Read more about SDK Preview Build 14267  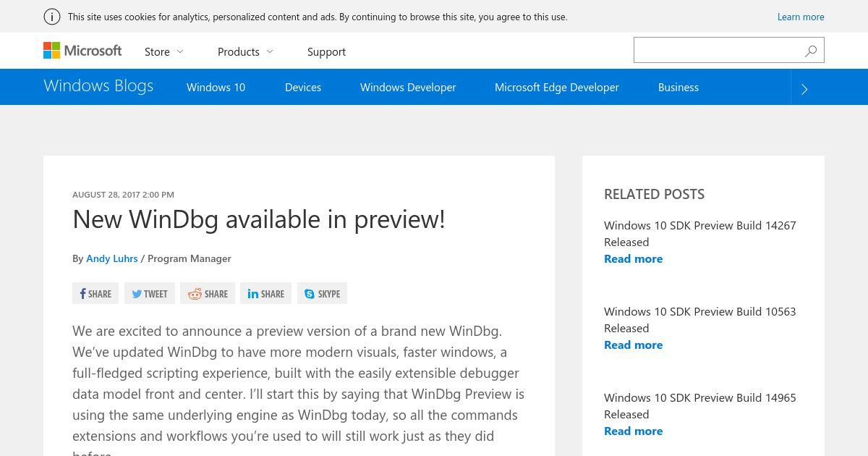(x=633, y=258)
